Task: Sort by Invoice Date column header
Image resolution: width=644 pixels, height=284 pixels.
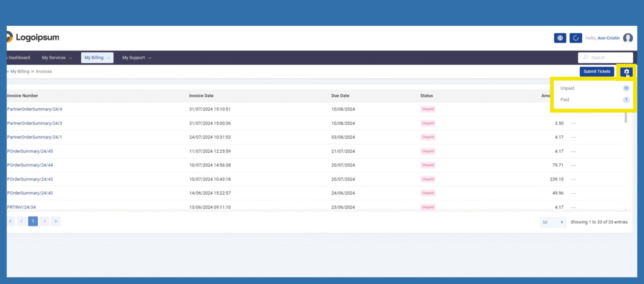Action: 201,96
